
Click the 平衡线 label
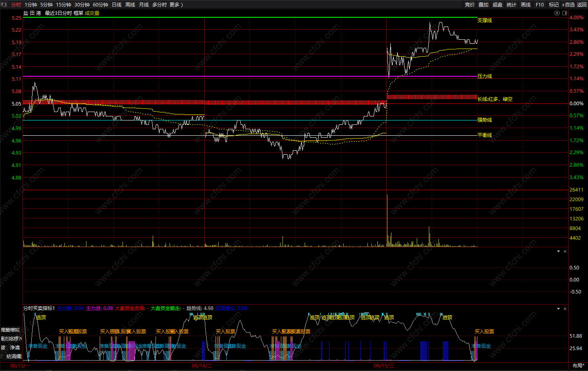coord(485,135)
